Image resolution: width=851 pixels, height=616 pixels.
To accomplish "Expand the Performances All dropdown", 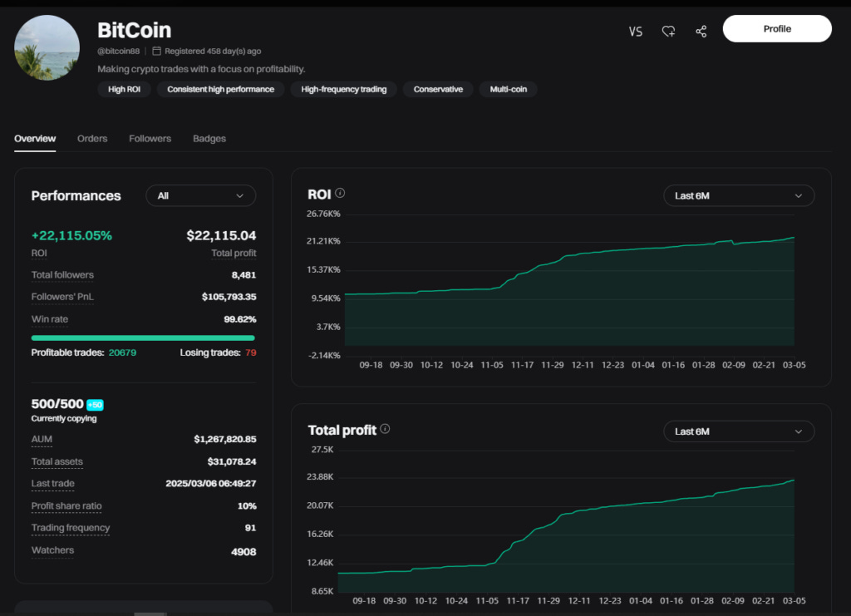I will click(x=201, y=196).
